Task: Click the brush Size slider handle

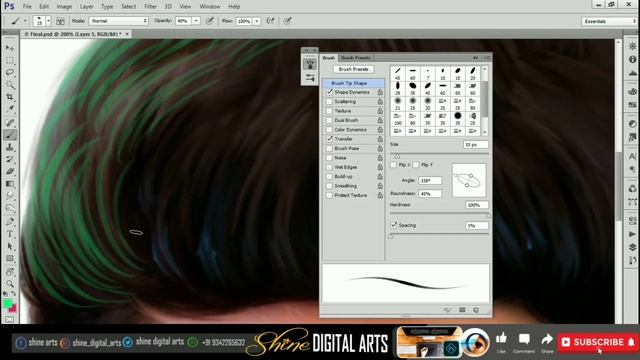Action: [397, 156]
